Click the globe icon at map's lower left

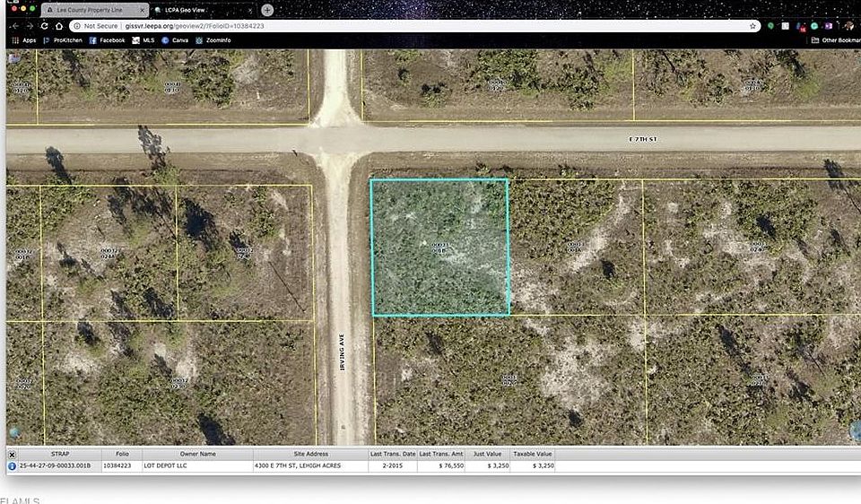(x=15, y=432)
